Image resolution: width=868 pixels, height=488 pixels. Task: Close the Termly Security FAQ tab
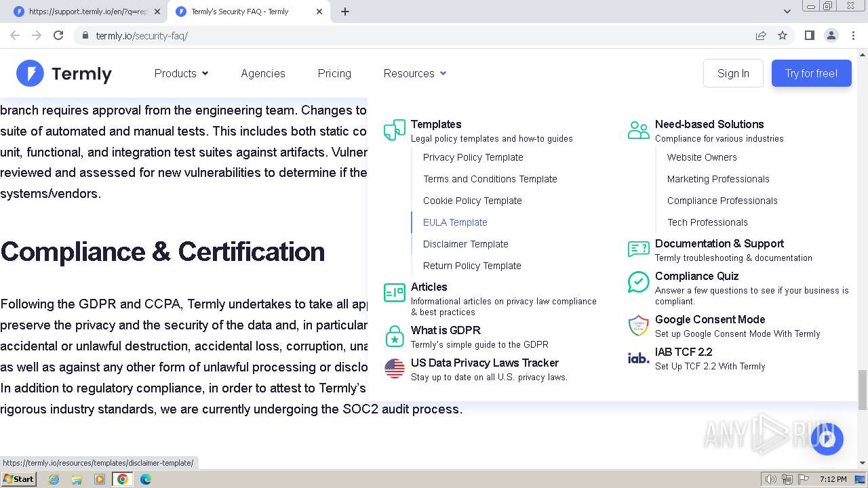pos(319,12)
